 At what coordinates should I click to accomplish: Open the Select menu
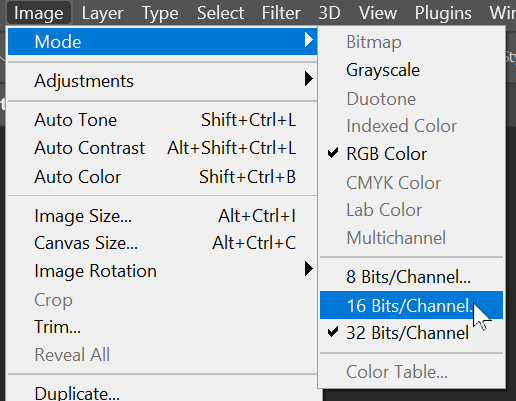220,13
